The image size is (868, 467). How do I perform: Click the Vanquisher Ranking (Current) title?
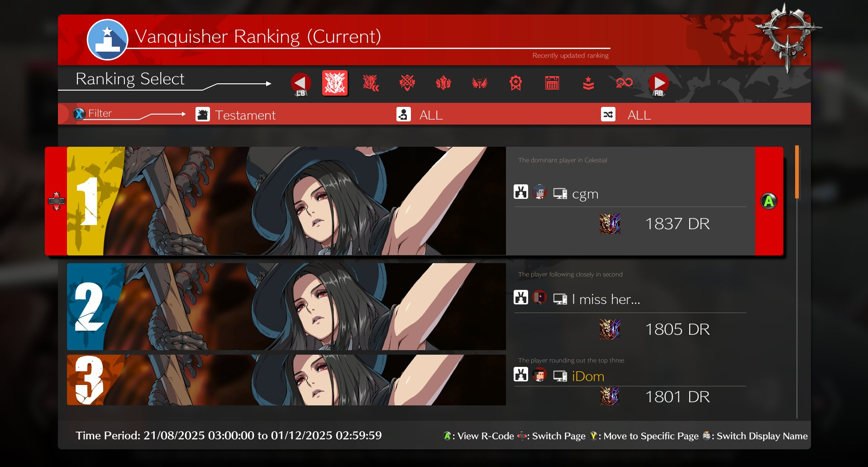pyautogui.click(x=258, y=37)
